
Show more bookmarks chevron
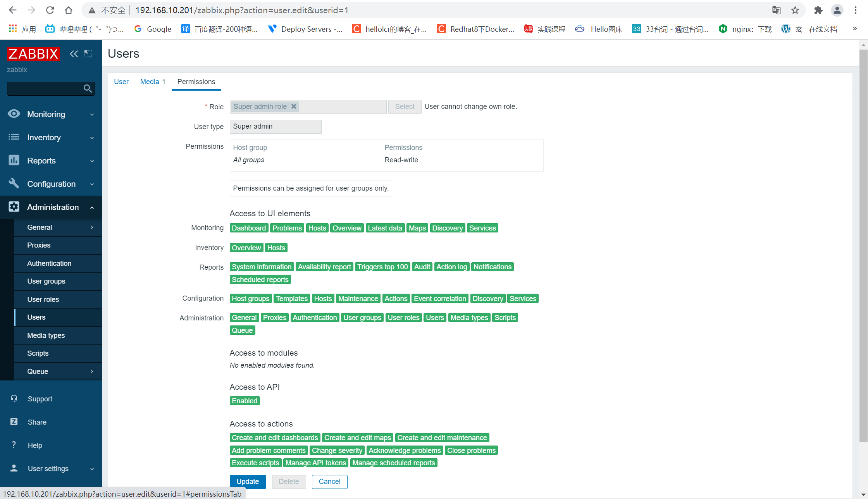click(x=855, y=29)
